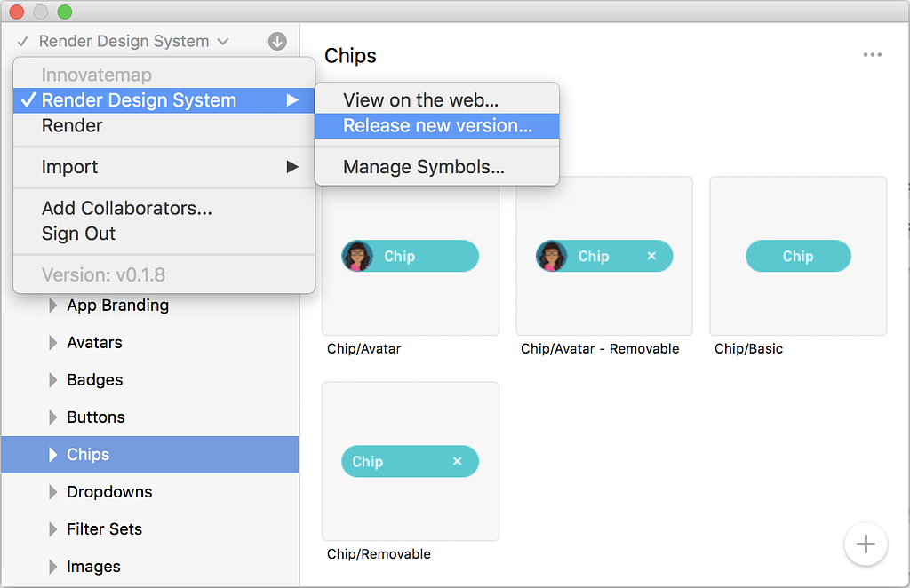Click the Chips heading title
The width and height of the screenshot is (910, 588).
tap(350, 56)
